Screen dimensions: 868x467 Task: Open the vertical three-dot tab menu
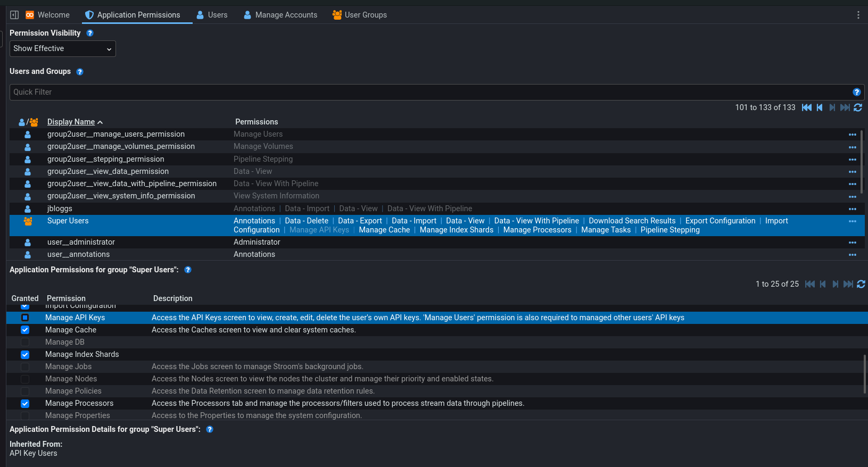click(858, 15)
